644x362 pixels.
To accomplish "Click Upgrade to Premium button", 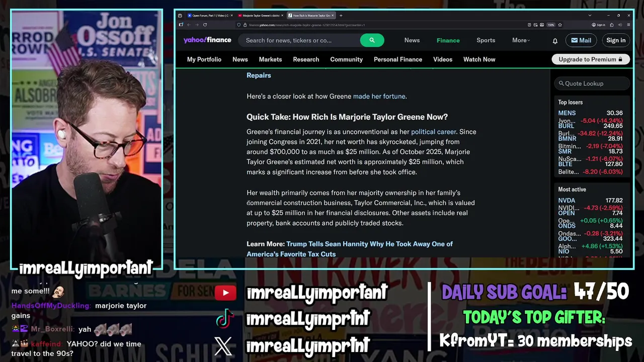I will click(590, 59).
